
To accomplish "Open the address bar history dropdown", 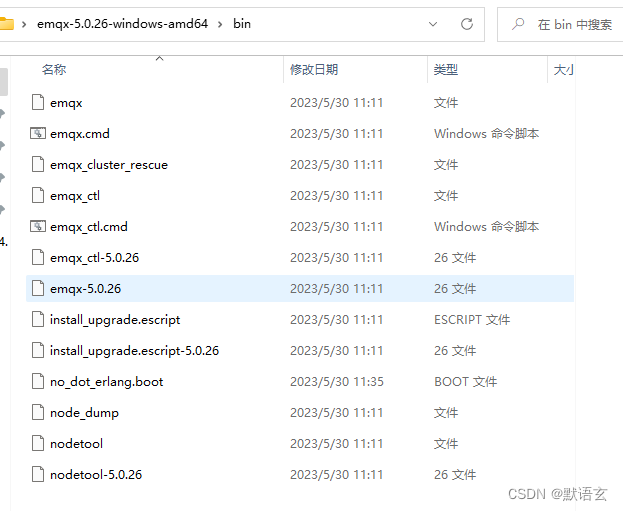I will coord(433,24).
